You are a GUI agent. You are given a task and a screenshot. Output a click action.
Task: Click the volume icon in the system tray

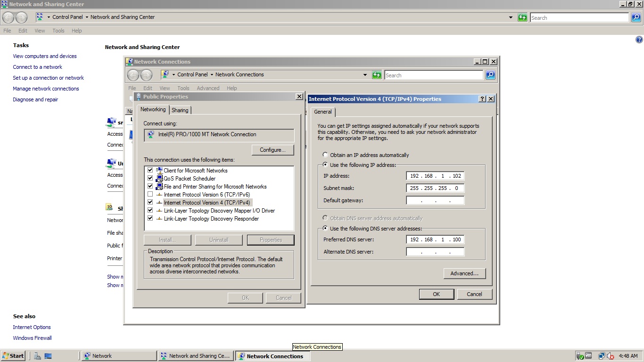click(611, 356)
